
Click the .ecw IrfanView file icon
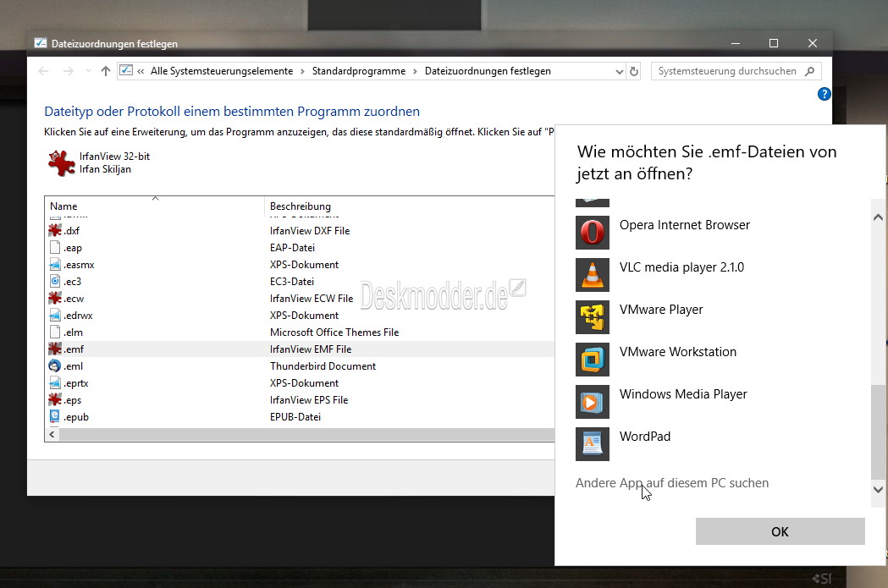tap(55, 299)
